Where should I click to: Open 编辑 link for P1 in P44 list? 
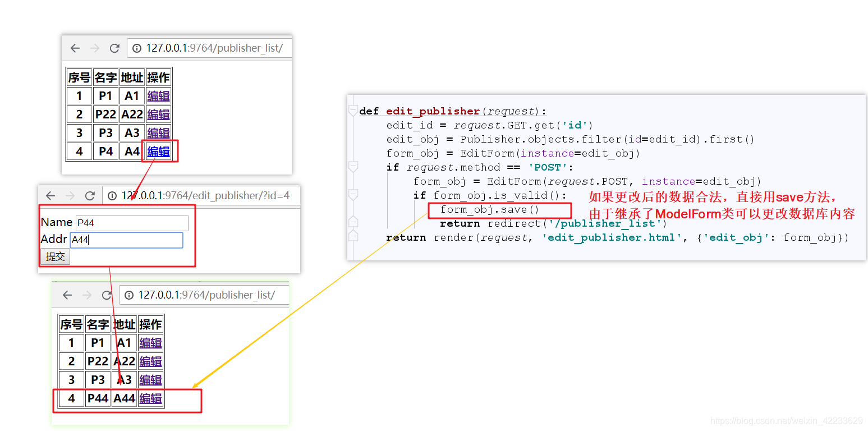coord(150,343)
